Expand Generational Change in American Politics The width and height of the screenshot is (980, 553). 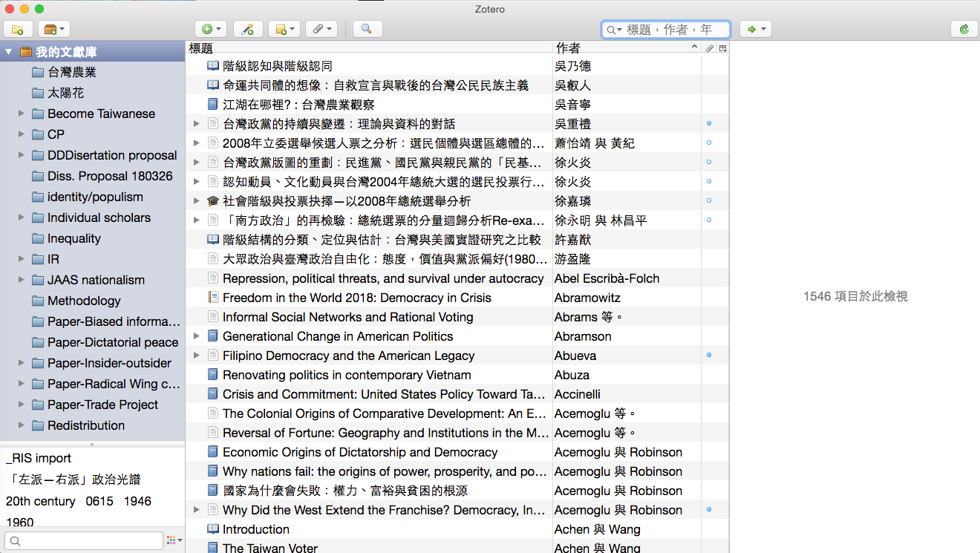click(196, 336)
